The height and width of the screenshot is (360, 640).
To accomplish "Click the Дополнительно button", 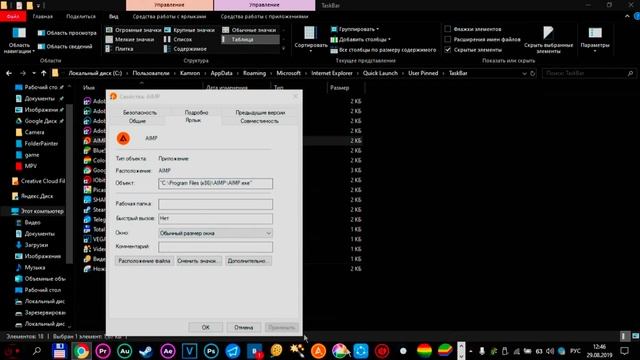I will pos(248,261).
